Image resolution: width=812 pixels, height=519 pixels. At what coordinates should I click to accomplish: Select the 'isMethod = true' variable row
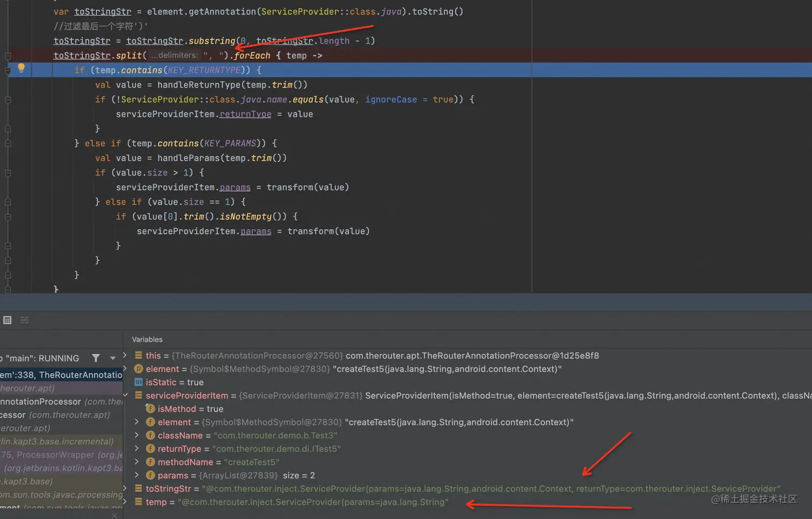click(467, 408)
